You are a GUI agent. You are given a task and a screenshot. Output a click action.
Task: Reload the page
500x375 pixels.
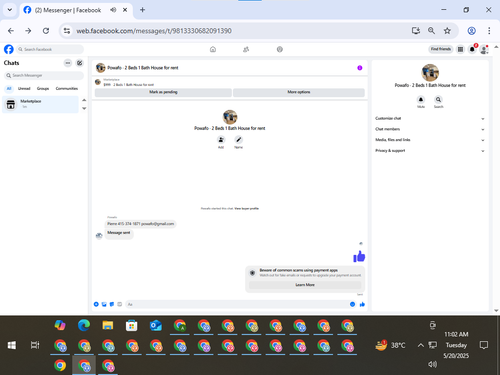(46, 31)
